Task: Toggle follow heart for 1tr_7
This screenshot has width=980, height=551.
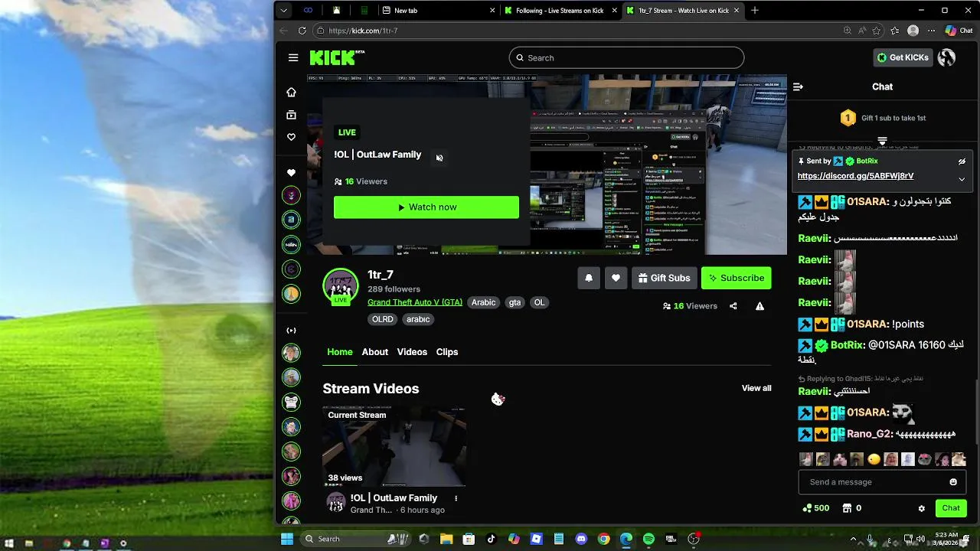Action: [616, 278]
